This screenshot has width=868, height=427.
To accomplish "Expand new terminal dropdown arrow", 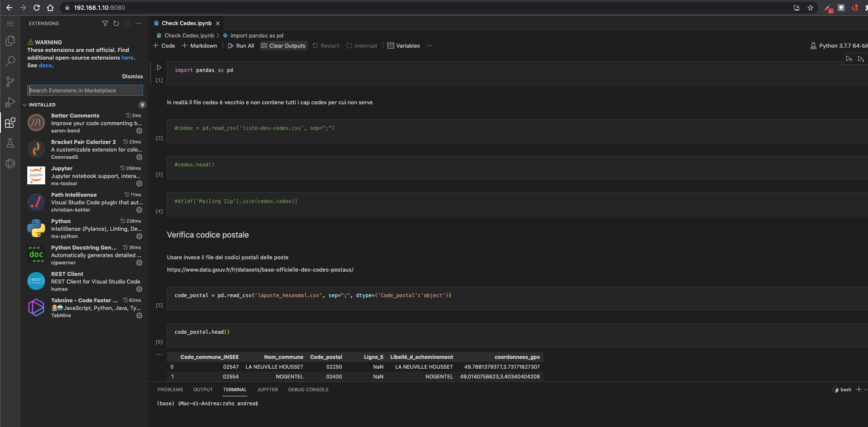I will (865, 390).
